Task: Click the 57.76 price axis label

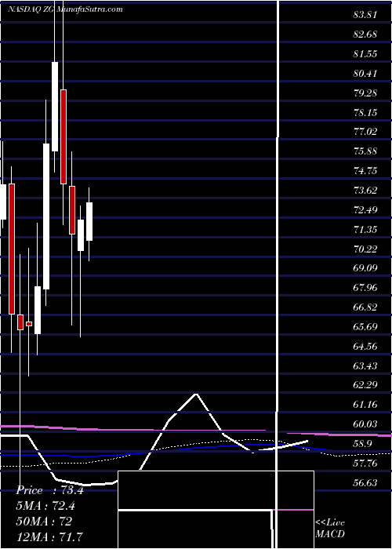Action: [x=365, y=464]
